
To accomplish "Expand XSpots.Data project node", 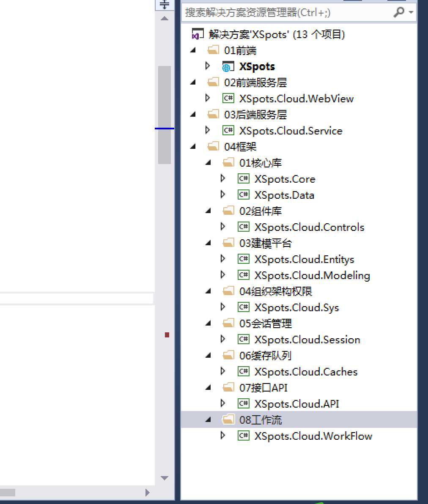I will (223, 194).
